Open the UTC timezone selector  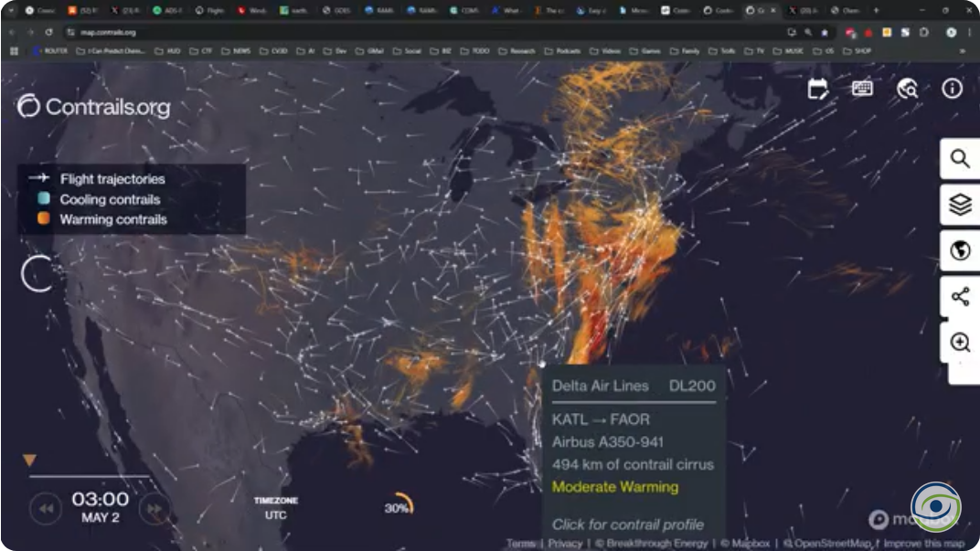(275, 515)
